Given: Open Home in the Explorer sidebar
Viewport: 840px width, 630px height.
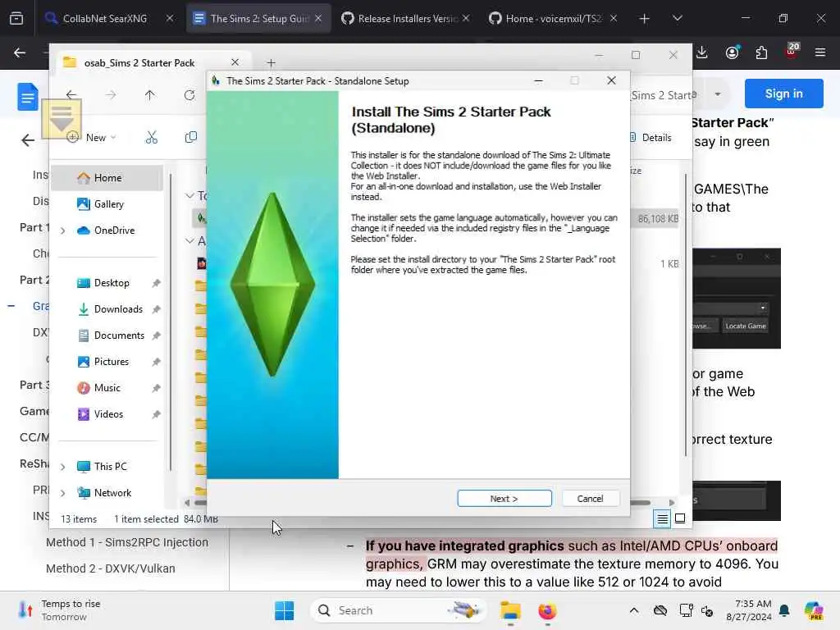Looking at the screenshot, I should point(107,178).
